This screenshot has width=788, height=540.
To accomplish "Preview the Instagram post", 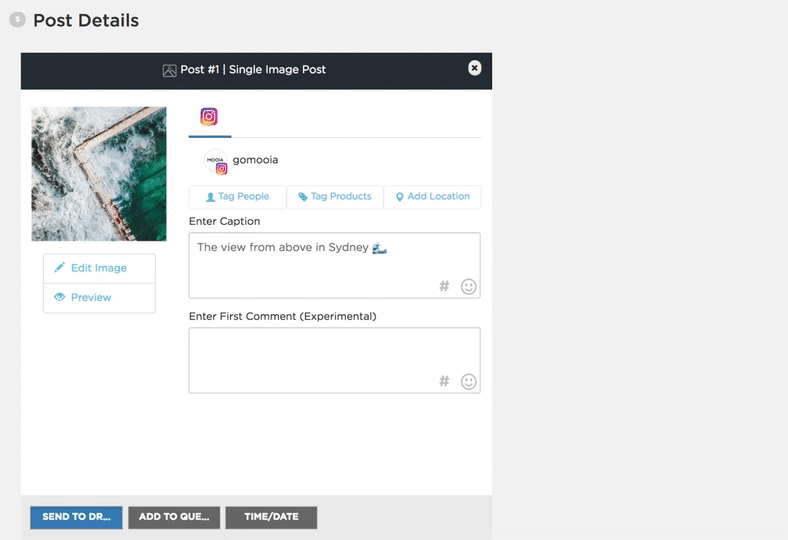I will (99, 297).
